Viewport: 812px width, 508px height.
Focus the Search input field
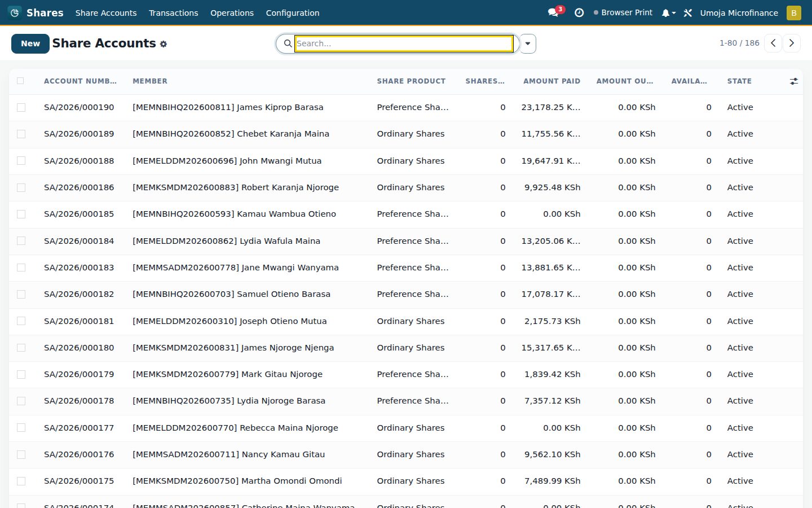coord(404,43)
